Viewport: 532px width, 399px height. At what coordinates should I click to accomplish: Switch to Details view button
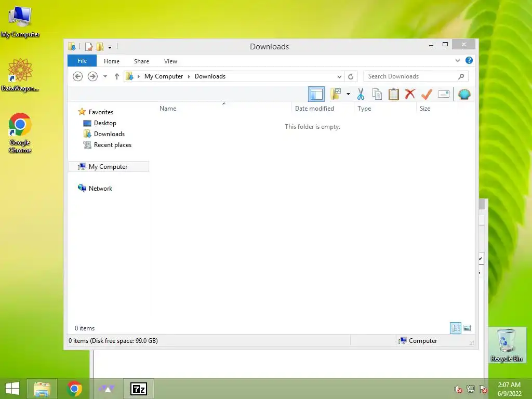pos(456,328)
